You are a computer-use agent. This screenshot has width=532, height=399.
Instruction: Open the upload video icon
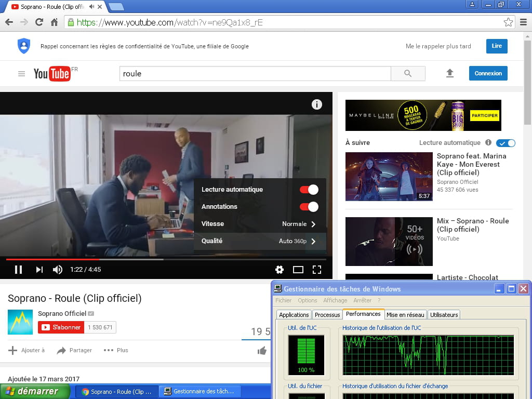click(449, 73)
